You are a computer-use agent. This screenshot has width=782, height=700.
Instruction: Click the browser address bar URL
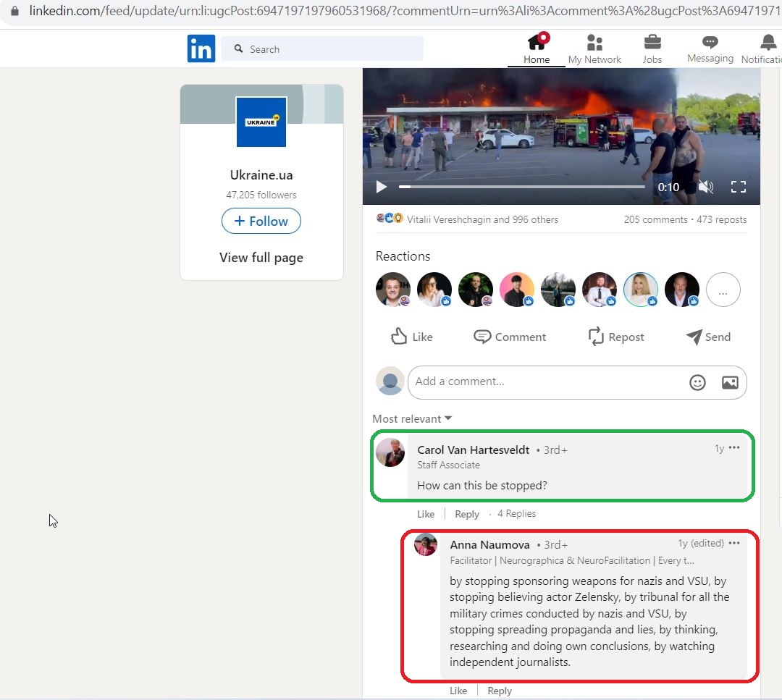pyautogui.click(x=405, y=10)
